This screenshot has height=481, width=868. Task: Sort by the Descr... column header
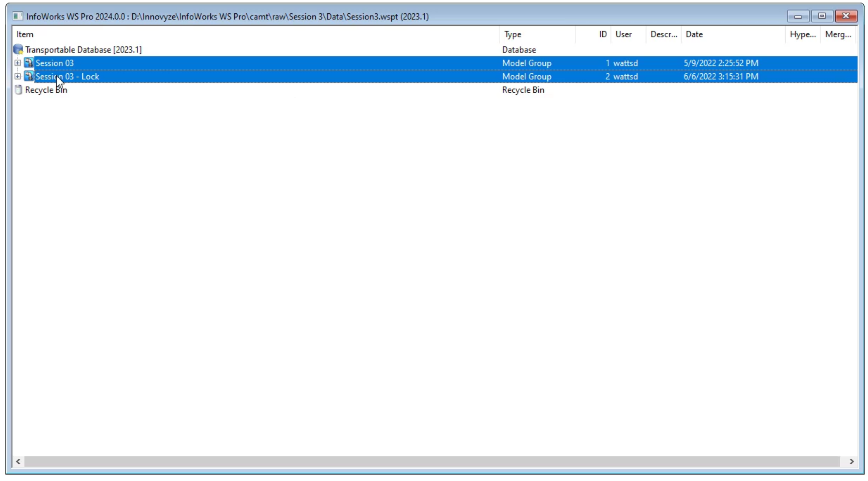tap(664, 35)
